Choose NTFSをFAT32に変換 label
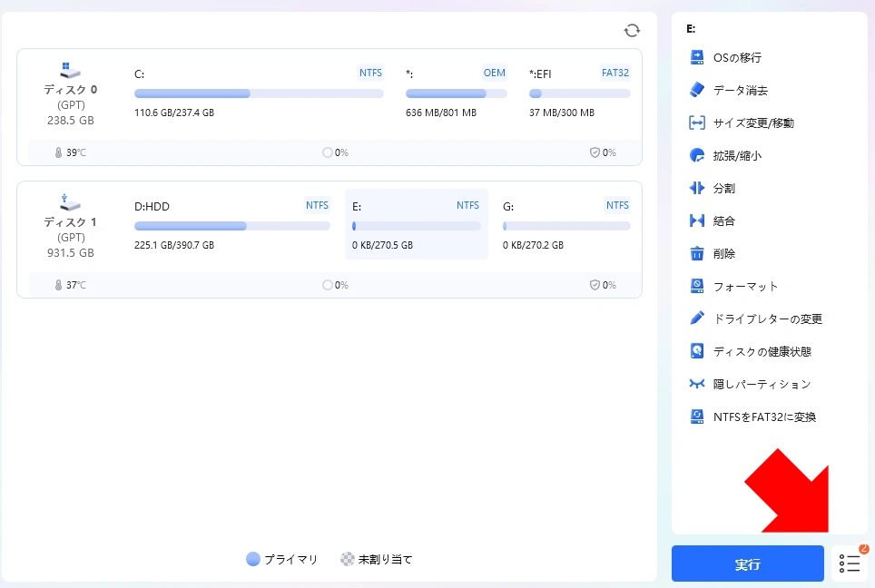Image resolution: width=875 pixels, height=588 pixels. coord(764,416)
